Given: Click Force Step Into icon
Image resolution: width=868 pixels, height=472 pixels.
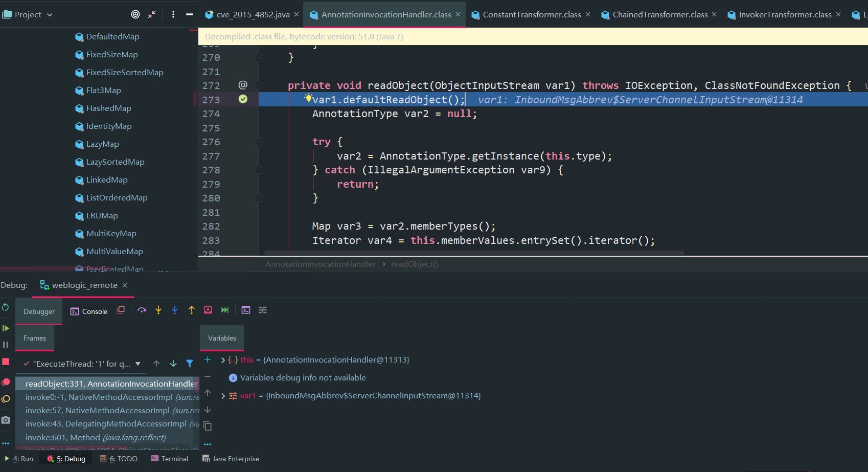Looking at the screenshot, I should pos(175,310).
